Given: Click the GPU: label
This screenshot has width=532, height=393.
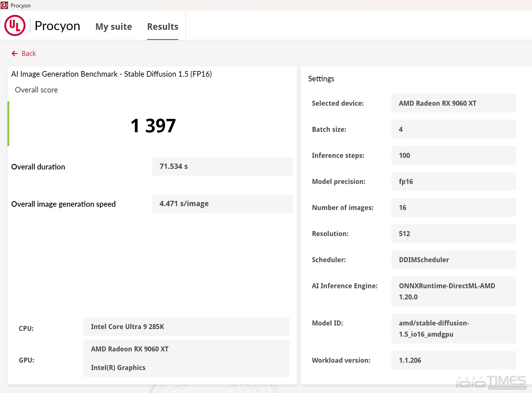Looking at the screenshot, I should click(x=26, y=360).
